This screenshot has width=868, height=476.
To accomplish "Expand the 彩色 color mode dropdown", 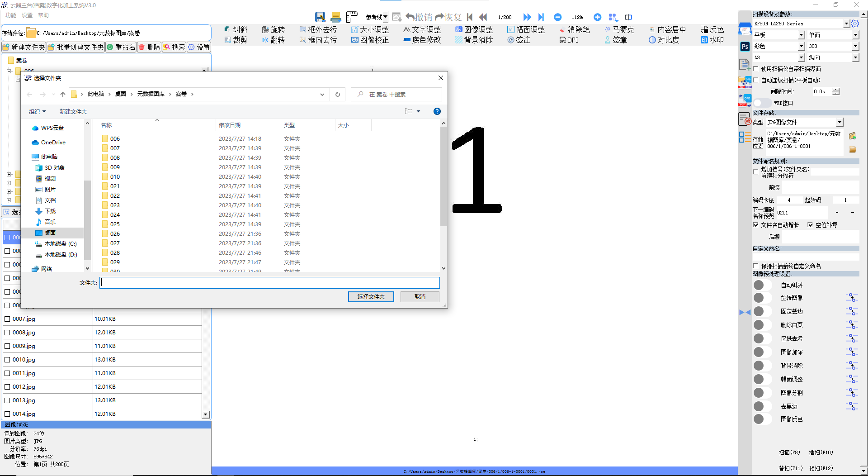I will click(x=801, y=46).
